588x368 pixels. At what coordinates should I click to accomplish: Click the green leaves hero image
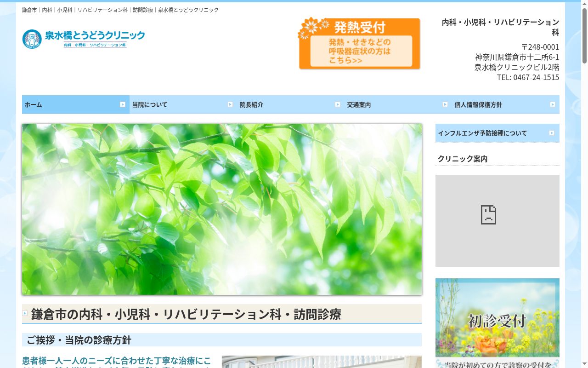(222, 209)
